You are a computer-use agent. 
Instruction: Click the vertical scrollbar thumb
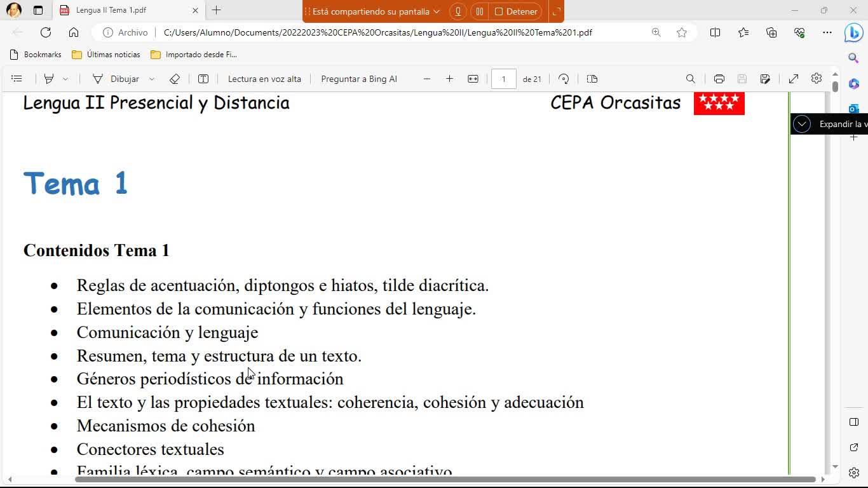point(834,86)
